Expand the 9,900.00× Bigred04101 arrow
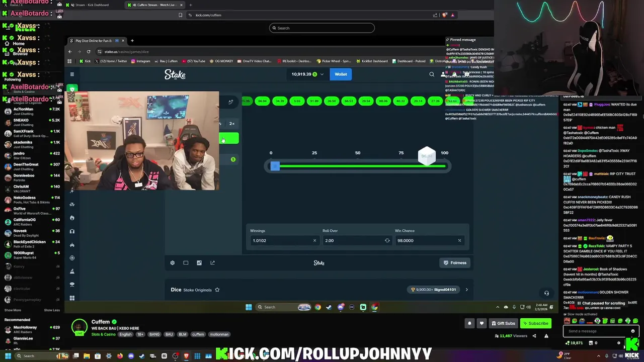Image resolution: width=644 pixels, height=362 pixels. click(x=466, y=290)
